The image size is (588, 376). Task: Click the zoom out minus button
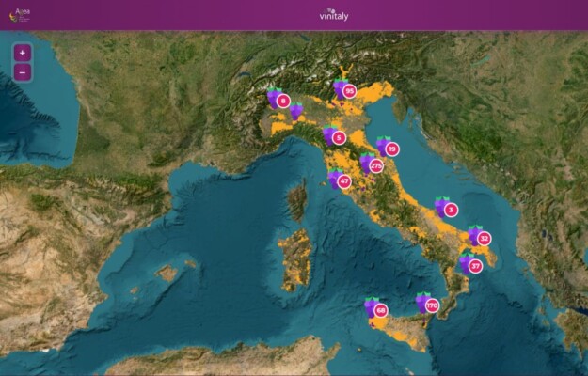22,72
